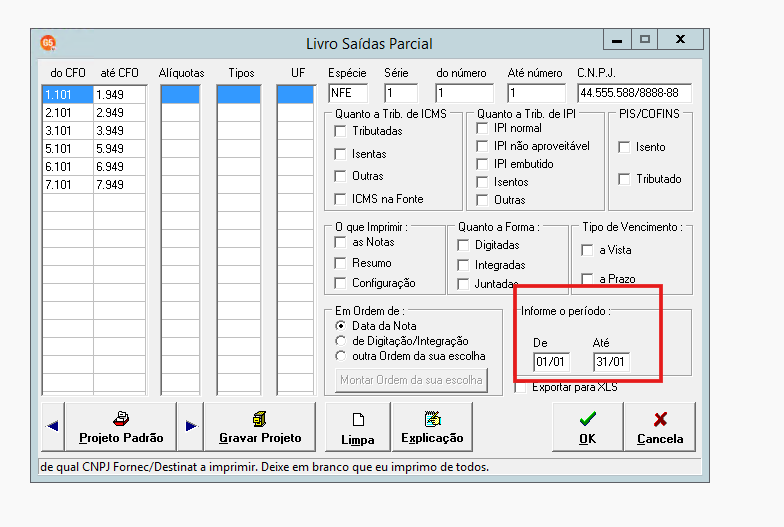Check the Digitadas checkbox
This screenshot has height=527, width=784.
coord(463,245)
